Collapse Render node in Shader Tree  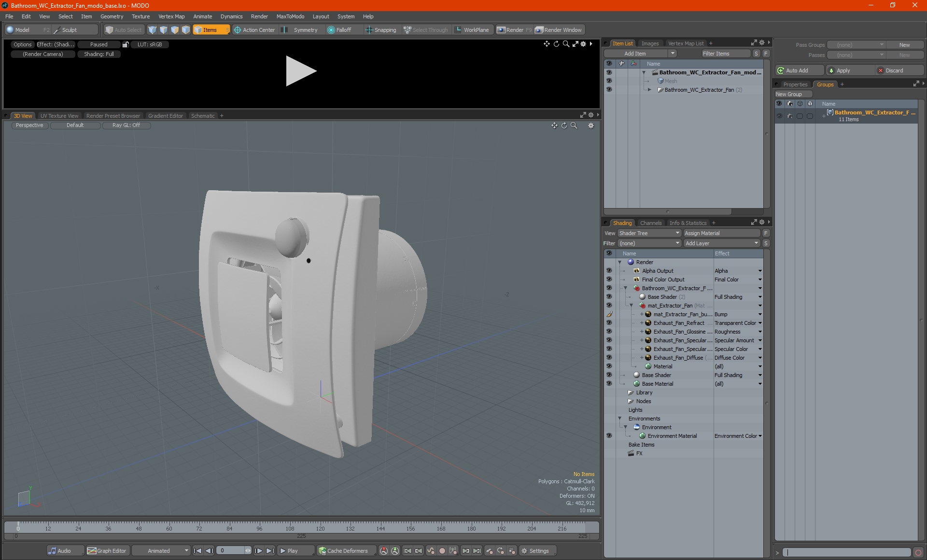(620, 262)
